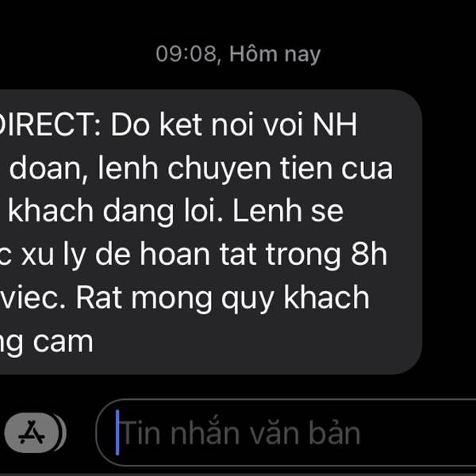The width and height of the screenshot is (476, 476).
Task: Open the App Store apps button
Action: (x=32, y=432)
